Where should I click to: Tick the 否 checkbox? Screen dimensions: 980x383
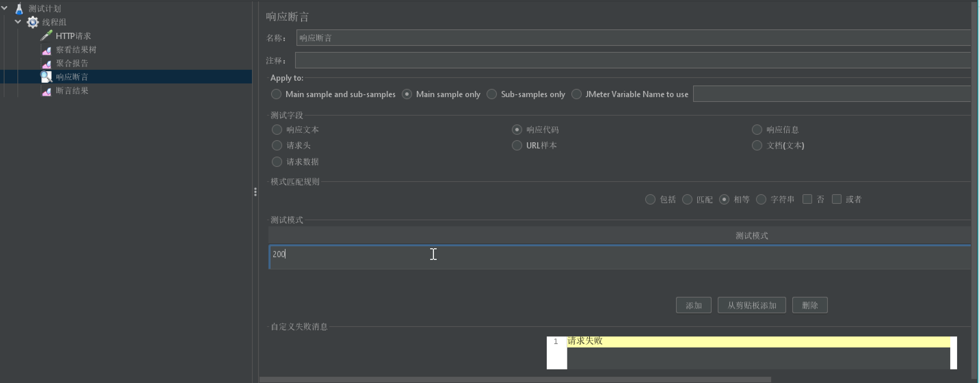click(807, 199)
